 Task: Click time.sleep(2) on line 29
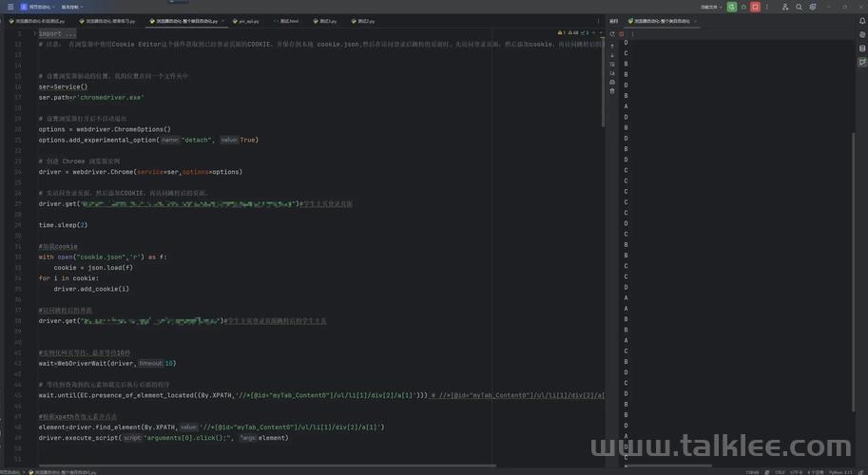click(x=63, y=225)
